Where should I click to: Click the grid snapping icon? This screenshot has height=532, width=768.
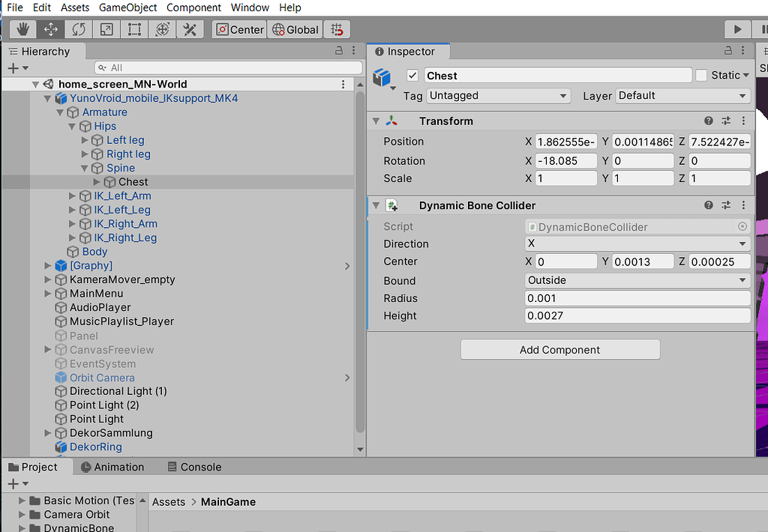click(336, 29)
